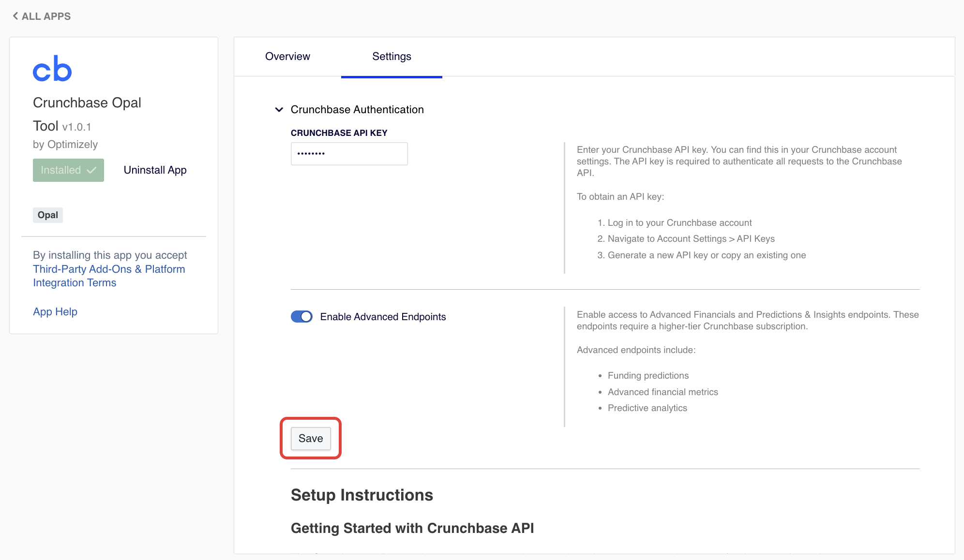Click the checkmark icon inside the Installed badge
This screenshot has height=560, width=964.
point(91,170)
